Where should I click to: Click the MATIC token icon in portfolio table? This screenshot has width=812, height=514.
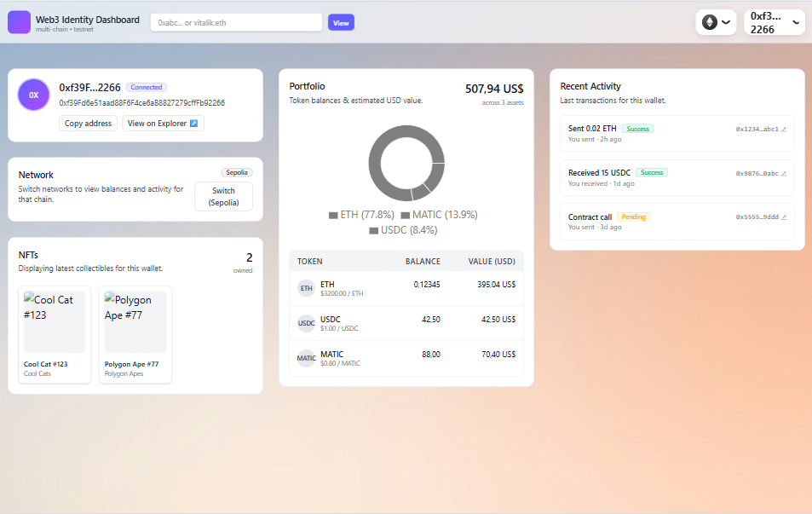(306, 358)
